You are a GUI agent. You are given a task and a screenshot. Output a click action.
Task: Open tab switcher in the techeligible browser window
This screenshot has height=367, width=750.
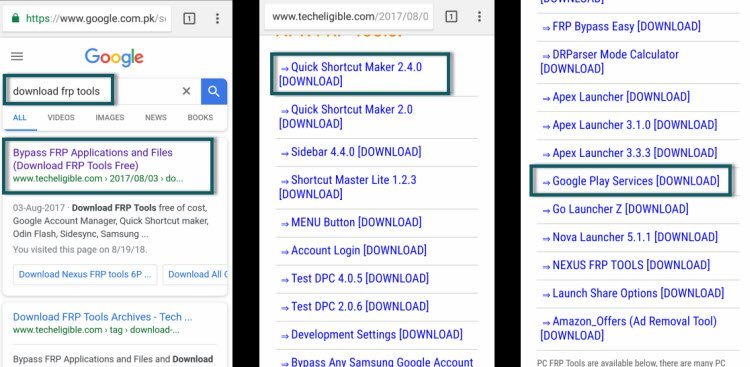451,17
